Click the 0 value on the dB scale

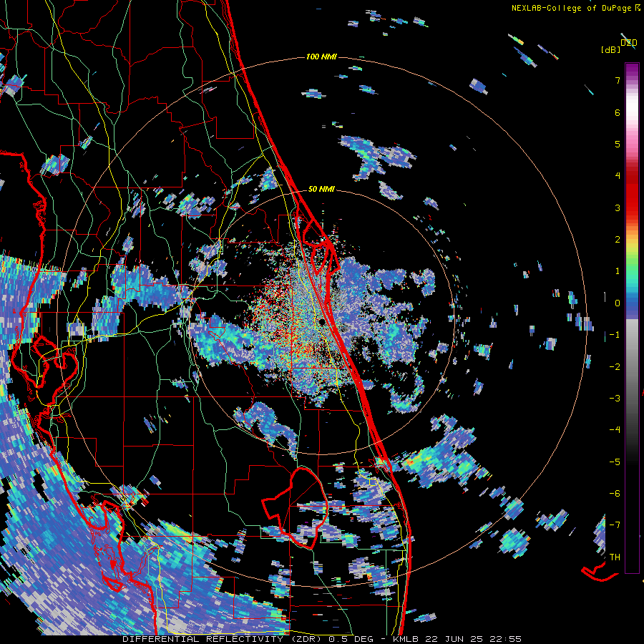point(618,303)
